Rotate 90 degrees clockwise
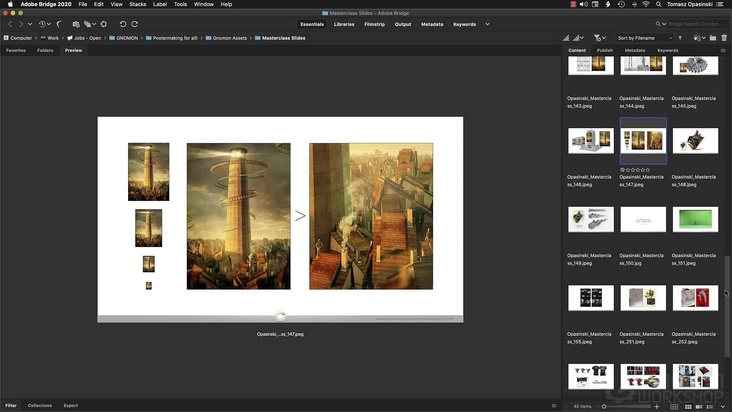Image resolution: width=732 pixels, height=412 pixels. [x=134, y=24]
